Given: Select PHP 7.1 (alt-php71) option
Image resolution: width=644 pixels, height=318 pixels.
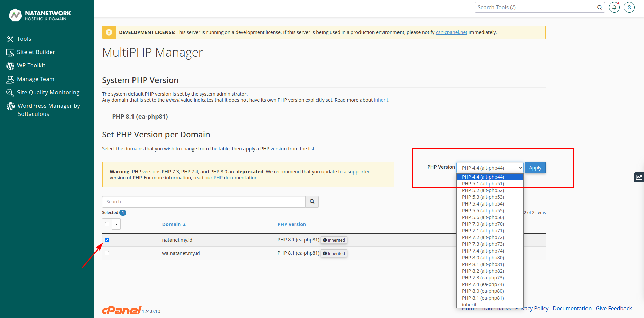Looking at the screenshot, I should (x=490, y=231).
